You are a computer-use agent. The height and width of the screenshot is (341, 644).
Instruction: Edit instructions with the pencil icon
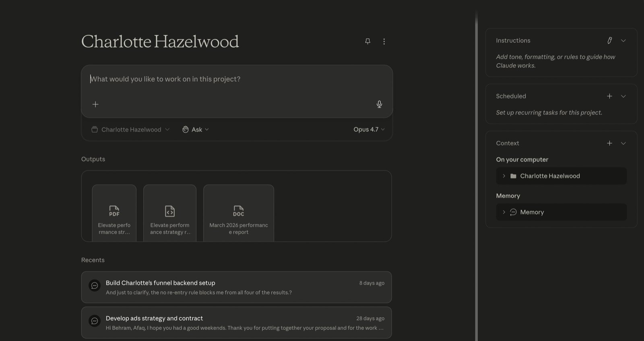click(609, 41)
